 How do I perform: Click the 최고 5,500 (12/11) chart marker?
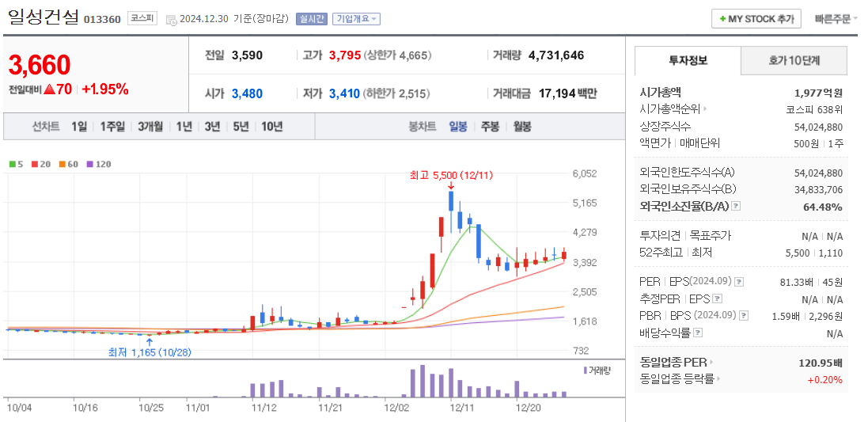click(451, 175)
